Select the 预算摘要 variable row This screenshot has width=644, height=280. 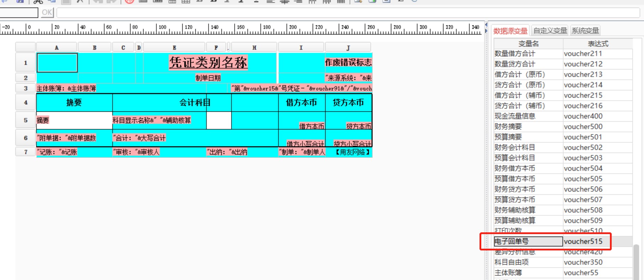click(x=563, y=137)
